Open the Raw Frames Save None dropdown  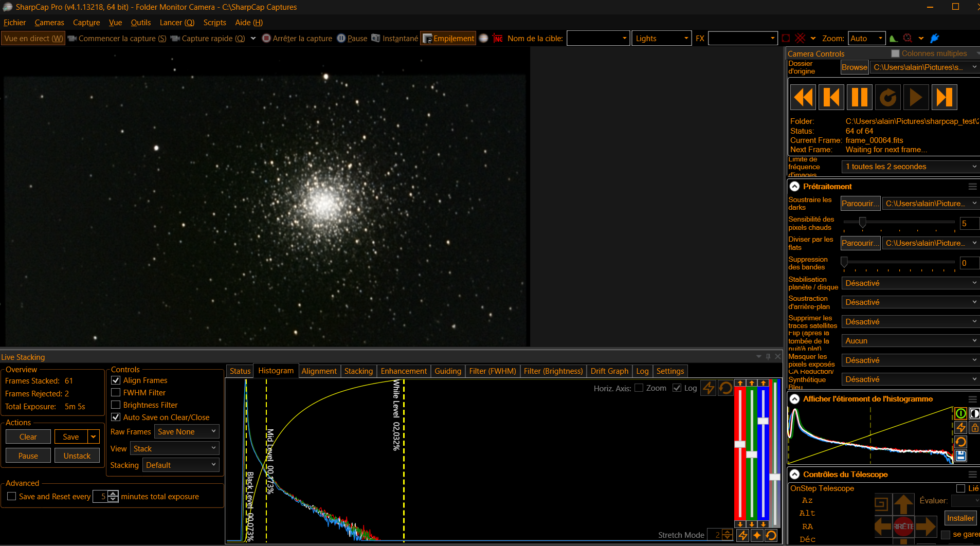pos(187,432)
